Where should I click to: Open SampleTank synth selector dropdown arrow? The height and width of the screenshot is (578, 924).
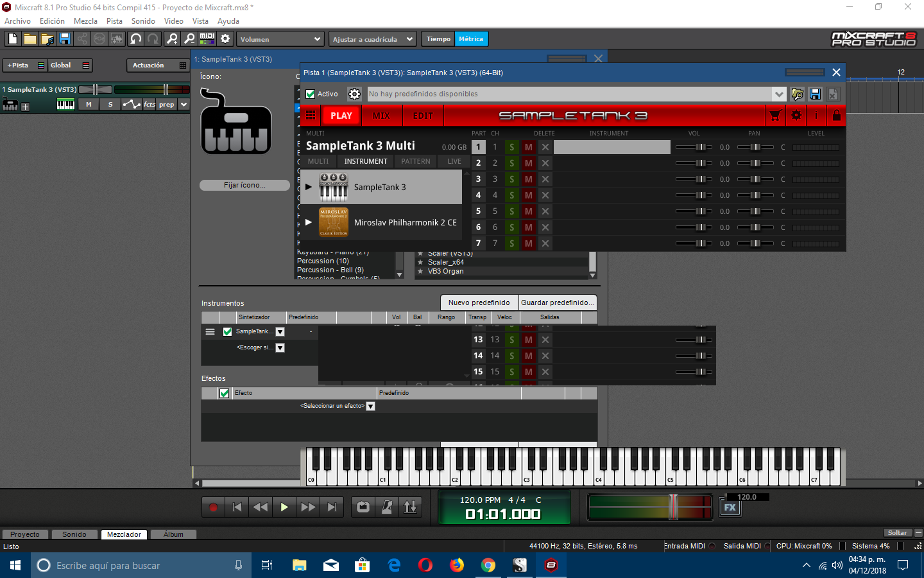280,331
